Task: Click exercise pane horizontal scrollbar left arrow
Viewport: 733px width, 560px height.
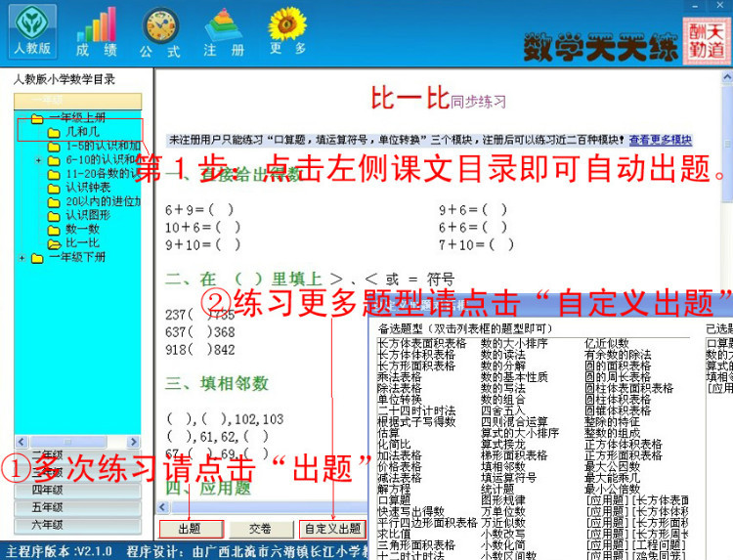Action: 163,507
